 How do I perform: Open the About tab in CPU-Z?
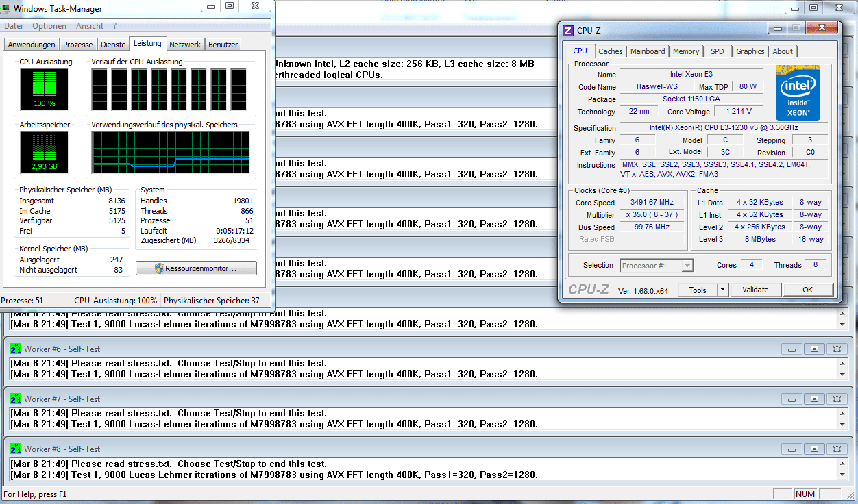783,51
